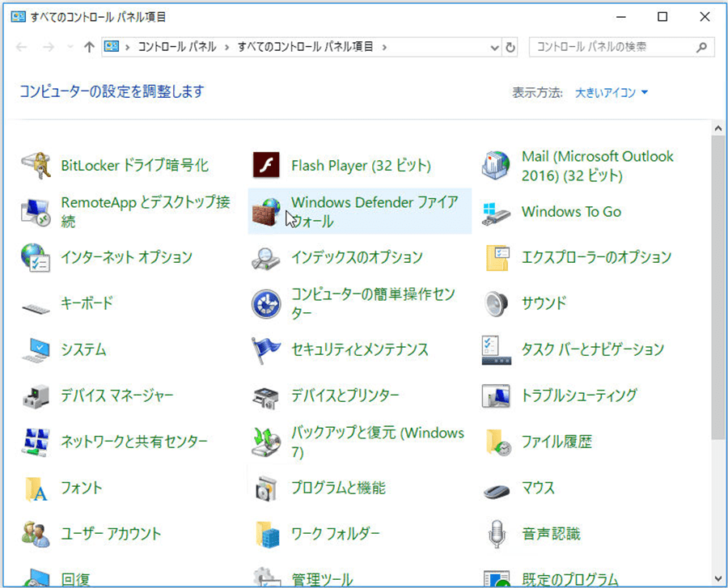
Task: Open the トラブルシューティング icon
Action: pyautogui.click(x=497, y=396)
